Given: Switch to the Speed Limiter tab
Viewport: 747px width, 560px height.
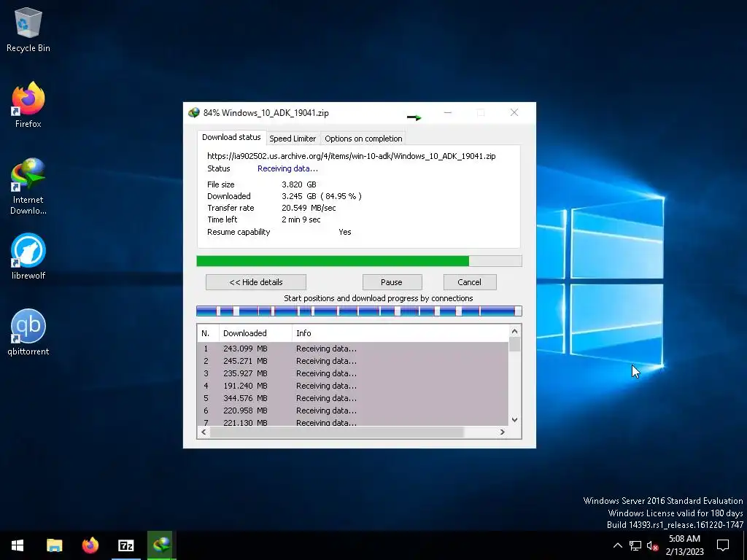Looking at the screenshot, I should [293, 139].
